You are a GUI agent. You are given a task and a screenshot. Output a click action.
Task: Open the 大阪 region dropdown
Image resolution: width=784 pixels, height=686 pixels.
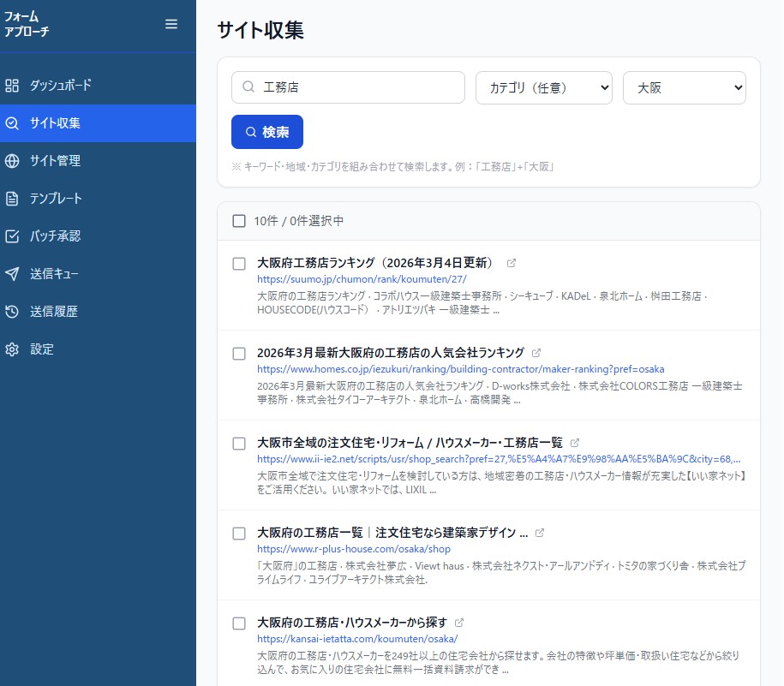(684, 86)
